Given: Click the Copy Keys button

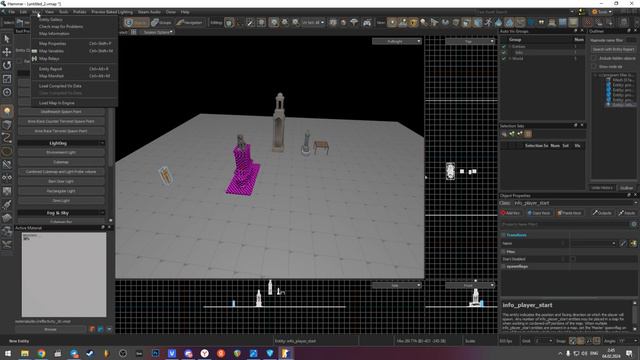Looking at the screenshot, I should (x=539, y=213).
